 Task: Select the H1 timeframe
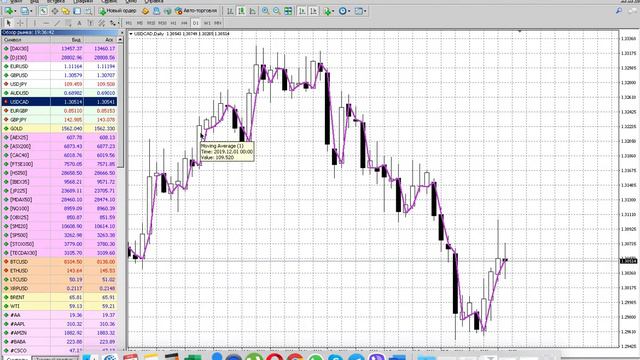pos(173,23)
